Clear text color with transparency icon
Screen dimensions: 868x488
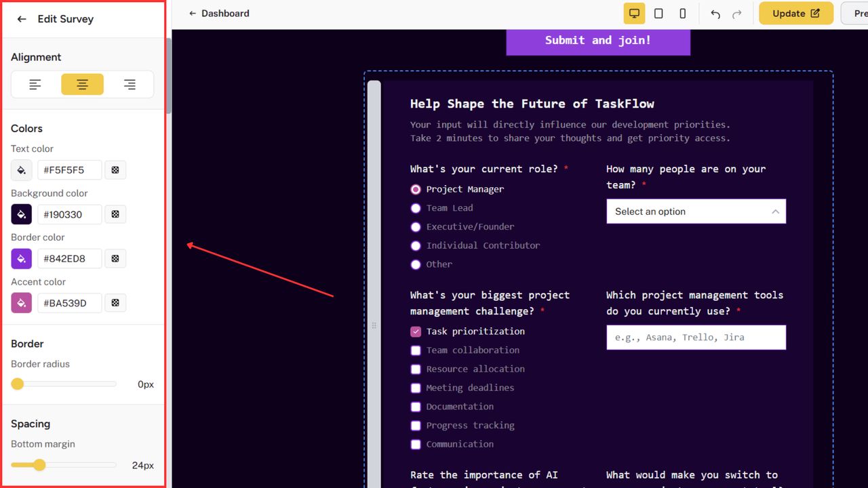115,170
